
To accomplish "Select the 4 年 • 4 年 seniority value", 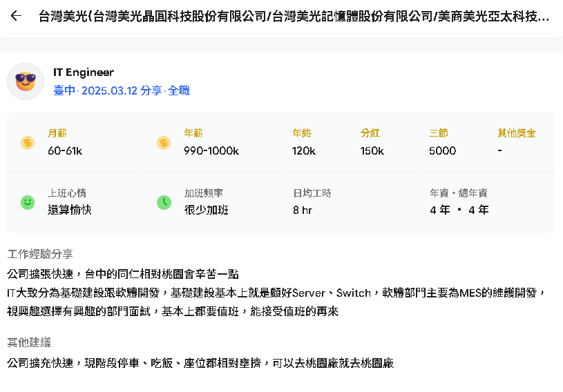I will click(459, 210).
